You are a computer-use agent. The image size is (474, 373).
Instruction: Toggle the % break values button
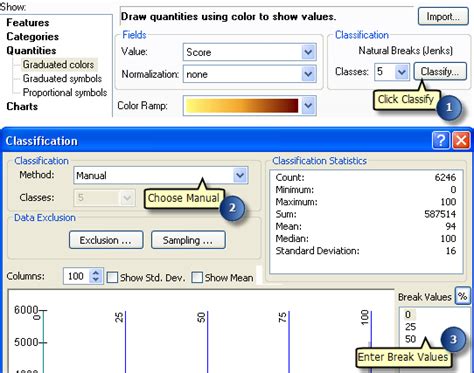point(462,296)
